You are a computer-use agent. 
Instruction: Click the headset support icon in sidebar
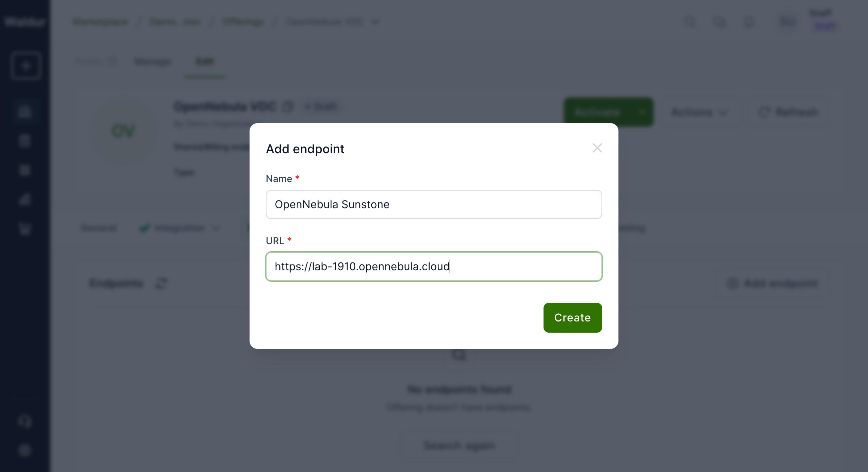25,421
